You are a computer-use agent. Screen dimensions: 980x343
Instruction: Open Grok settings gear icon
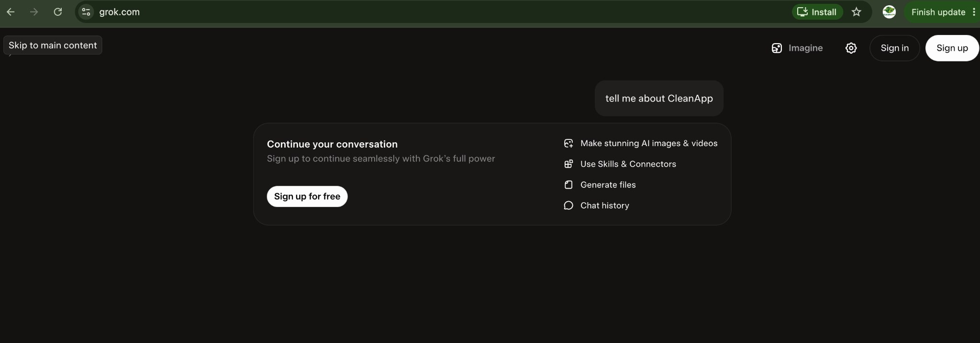pos(851,48)
